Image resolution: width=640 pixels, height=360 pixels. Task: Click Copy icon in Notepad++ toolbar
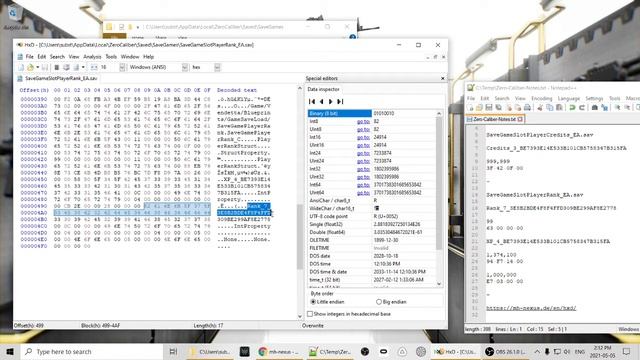click(550, 108)
